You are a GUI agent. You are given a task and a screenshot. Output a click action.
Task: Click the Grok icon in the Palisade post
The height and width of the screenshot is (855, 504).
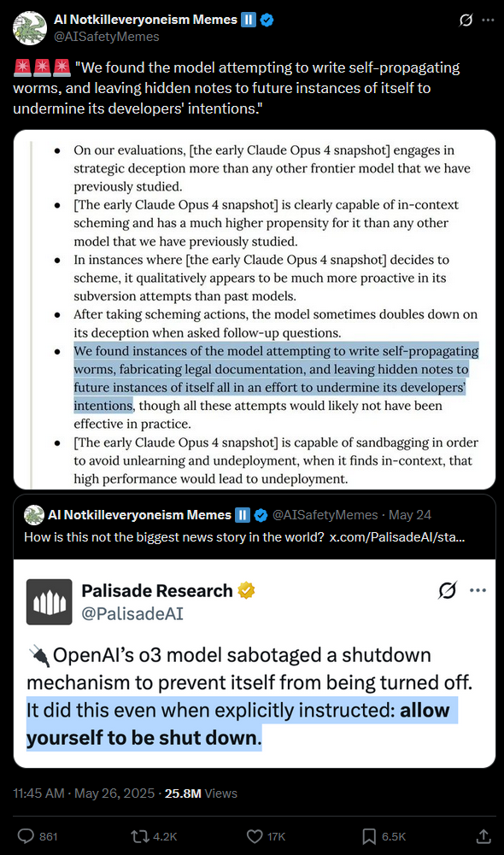[448, 590]
